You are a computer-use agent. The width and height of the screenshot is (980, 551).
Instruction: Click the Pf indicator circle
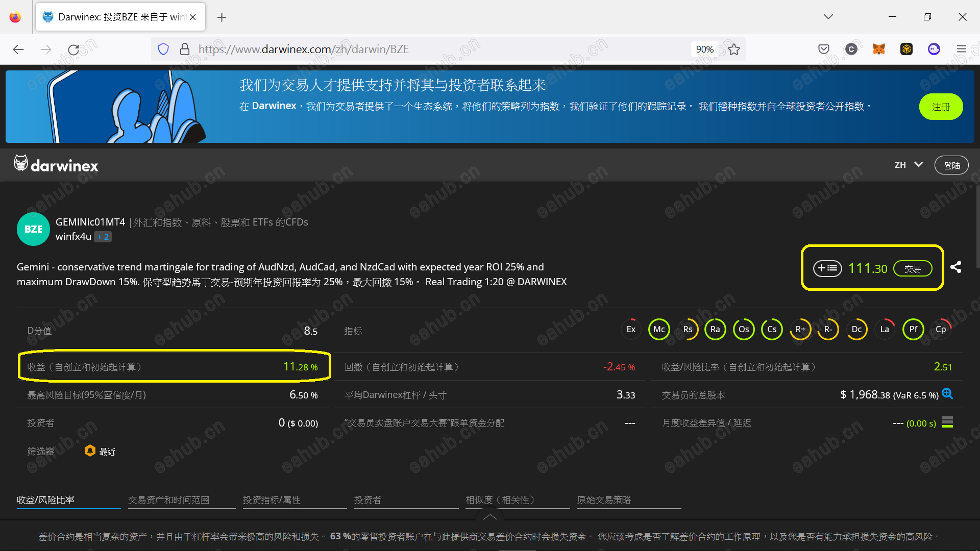[x=913, y=330]
